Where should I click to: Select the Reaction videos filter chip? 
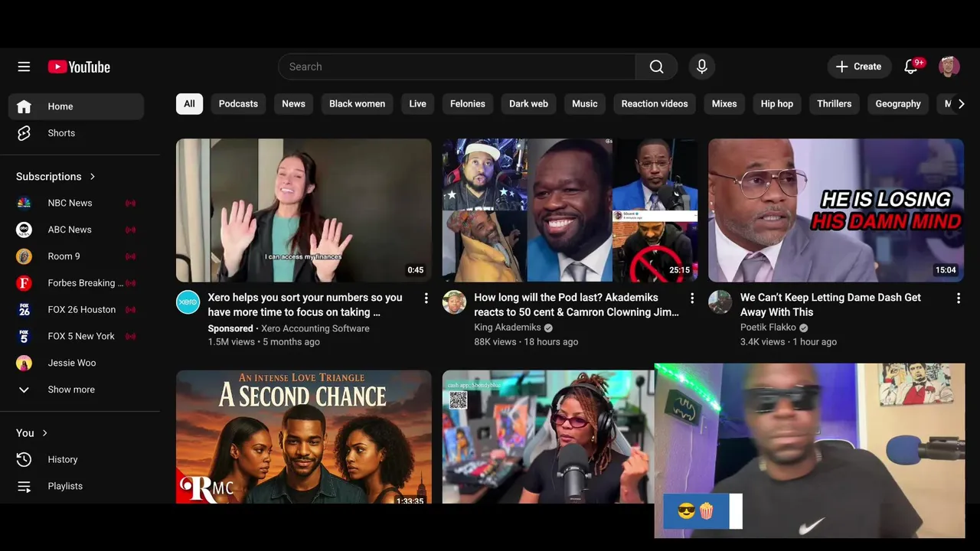(x=655, y=104)
